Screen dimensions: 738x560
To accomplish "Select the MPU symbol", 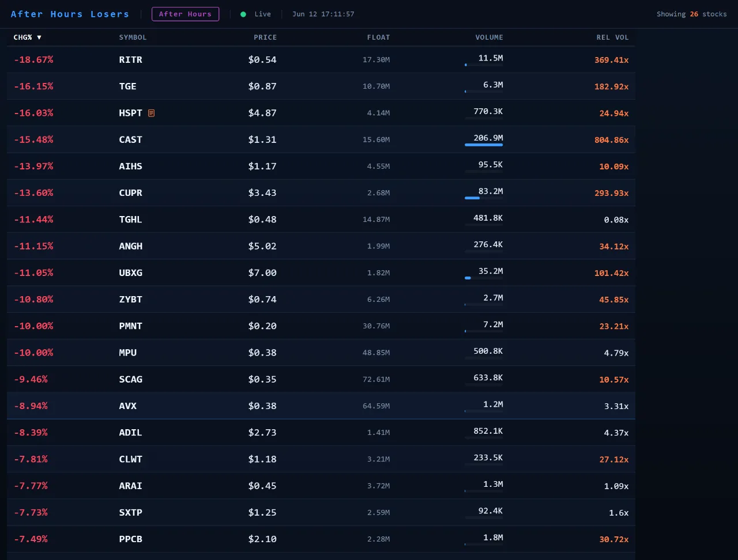I will pyautogui.click(x=127, y=353).
